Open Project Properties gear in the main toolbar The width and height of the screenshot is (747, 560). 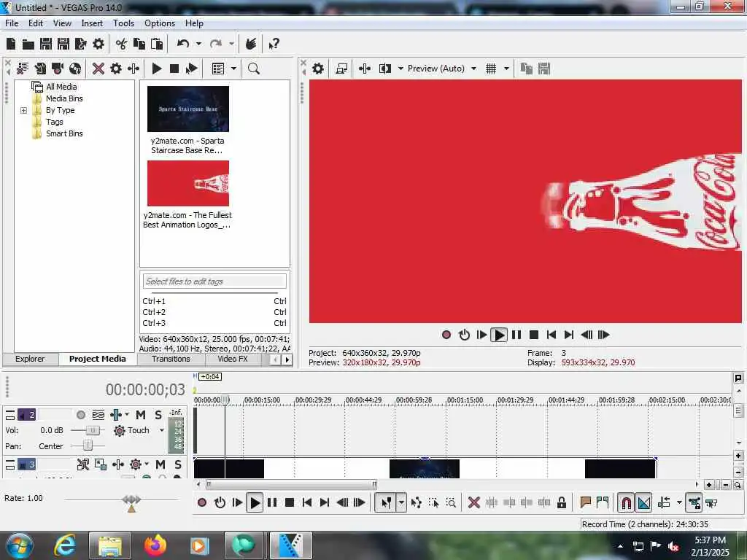coord(98,44)
